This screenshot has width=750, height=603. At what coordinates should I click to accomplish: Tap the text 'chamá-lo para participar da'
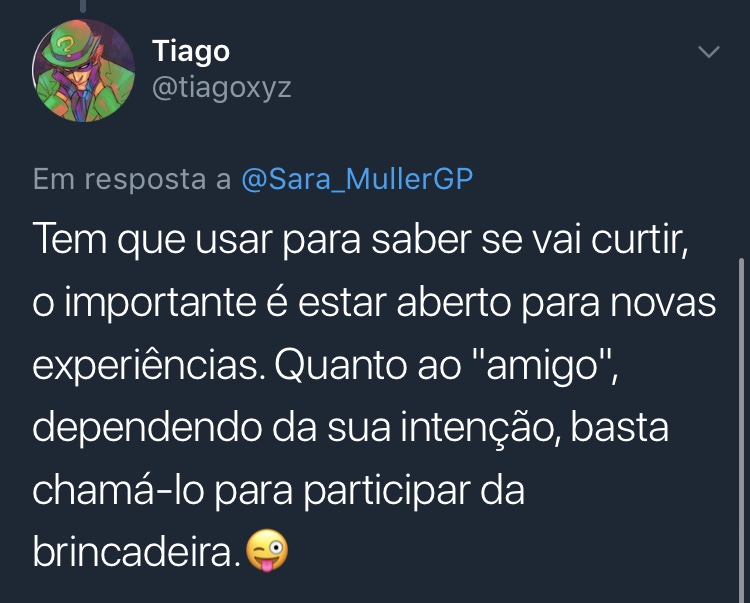pos(279,492)
